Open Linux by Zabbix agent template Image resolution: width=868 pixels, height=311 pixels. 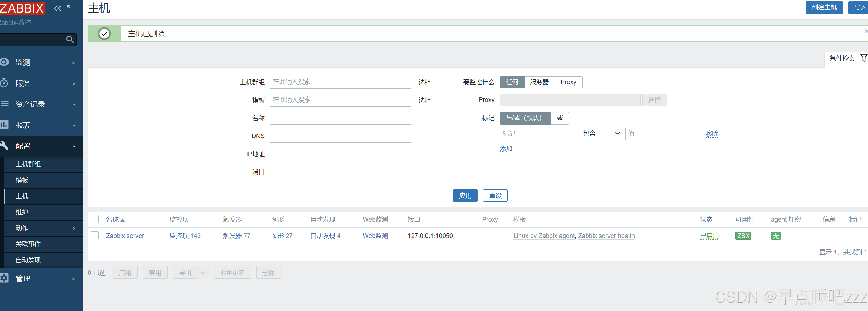point(544,236)
